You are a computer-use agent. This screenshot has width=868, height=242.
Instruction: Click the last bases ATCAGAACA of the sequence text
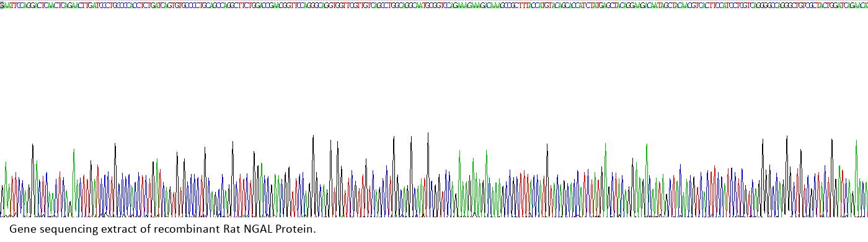point(854,5)
